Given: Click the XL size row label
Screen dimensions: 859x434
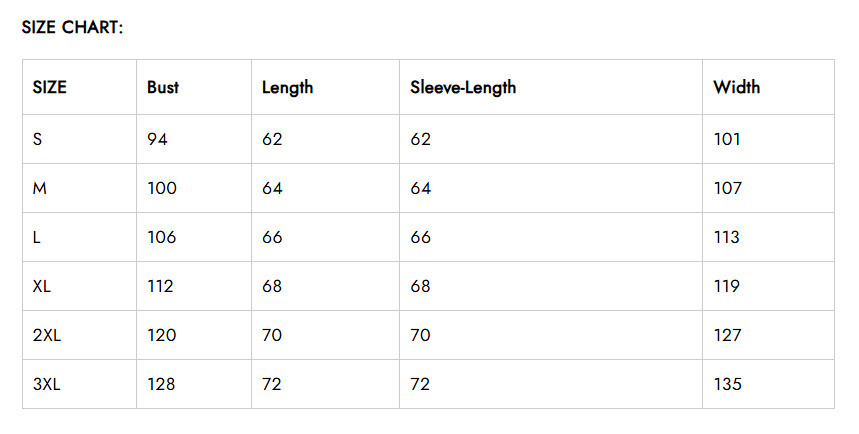Looking at the screenshot, I should click(x=42, y=286).
